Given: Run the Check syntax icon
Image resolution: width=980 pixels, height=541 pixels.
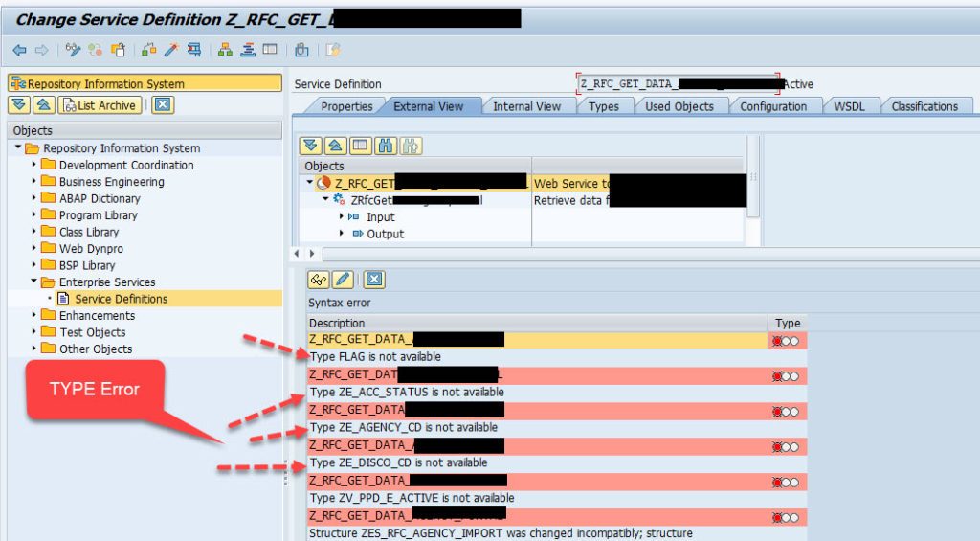Looking at the screenshot, I should [148, 50].
